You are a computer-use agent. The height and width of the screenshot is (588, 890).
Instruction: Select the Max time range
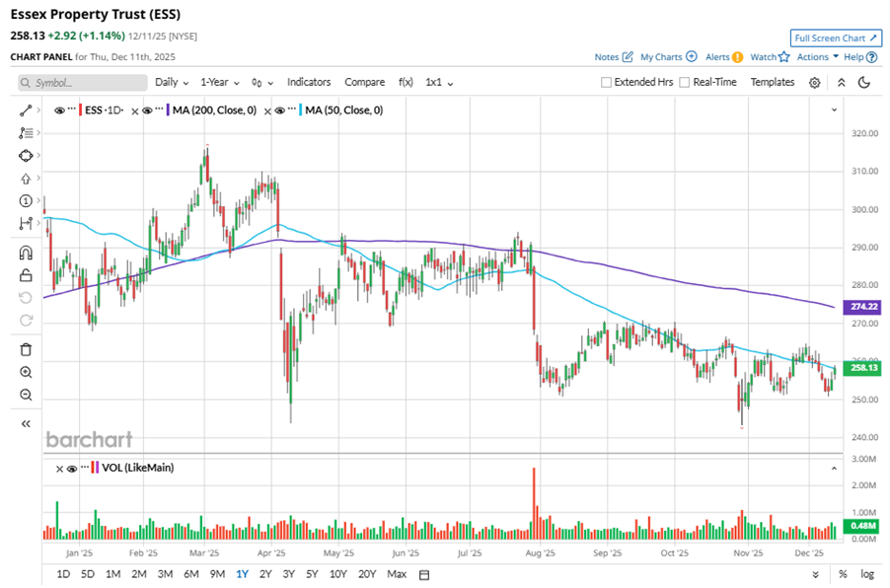coord(397,574)
